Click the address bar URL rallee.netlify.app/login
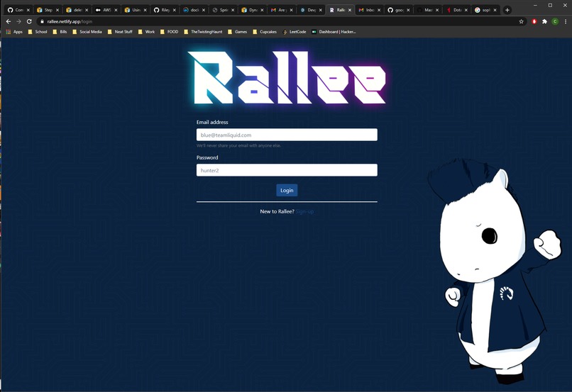This screenshot has width=572, height=392. click(x=70, y=21)
